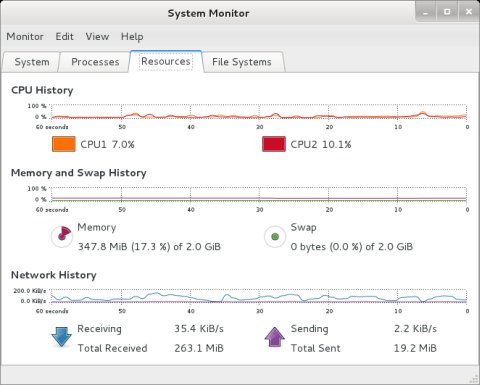Open the View menu
This screenshot has width=480, height=385.
click(97, 36)
